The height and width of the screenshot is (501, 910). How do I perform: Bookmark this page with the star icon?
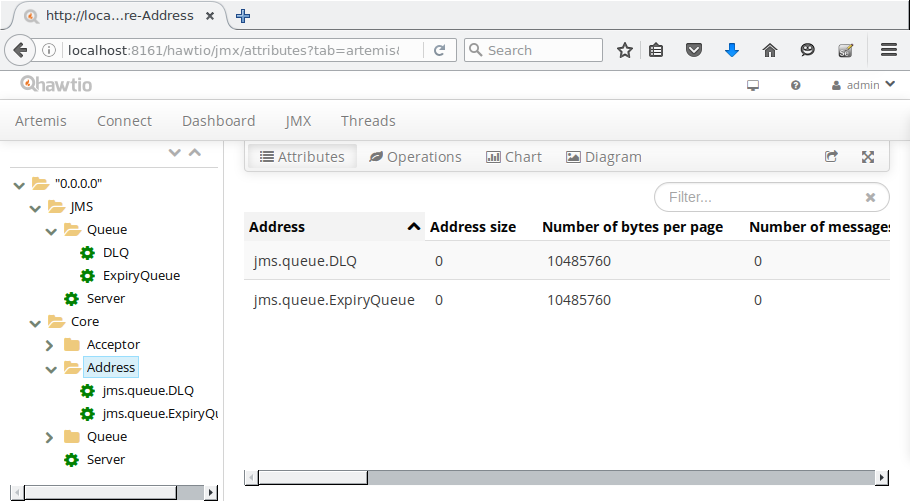click(x=624, y=51)
